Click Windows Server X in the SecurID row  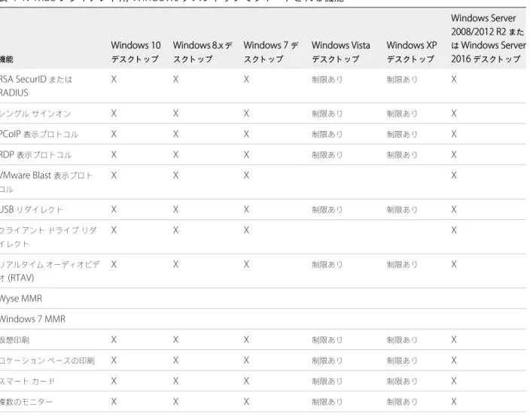click(454, 79)
